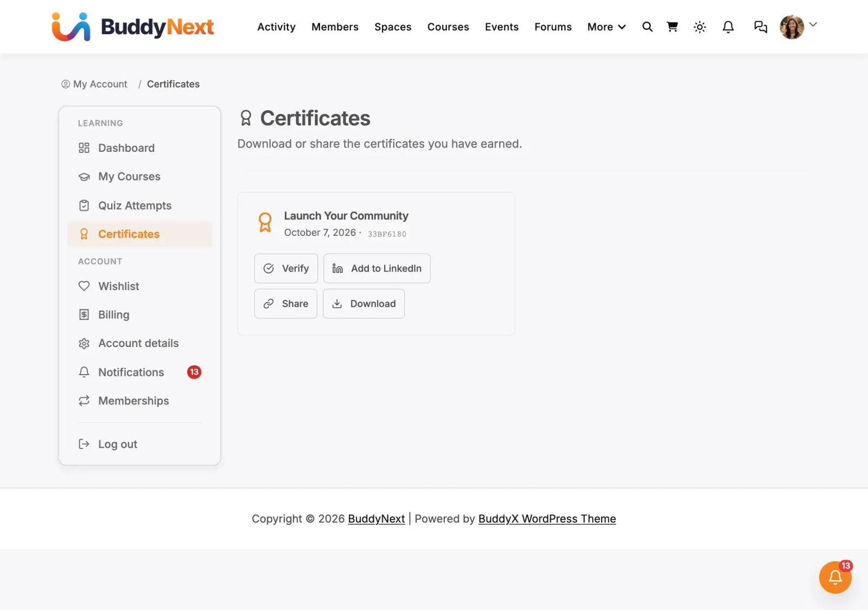Go to Activity in top navigation

tap(276, 27)
